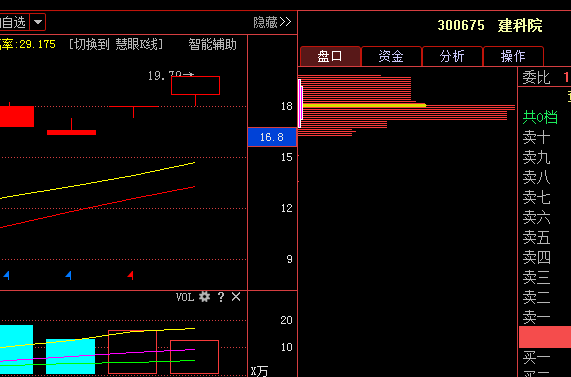Select the 买一 order row
The height and width of the screenshot is (377, 571).
(x=545, y=358)
